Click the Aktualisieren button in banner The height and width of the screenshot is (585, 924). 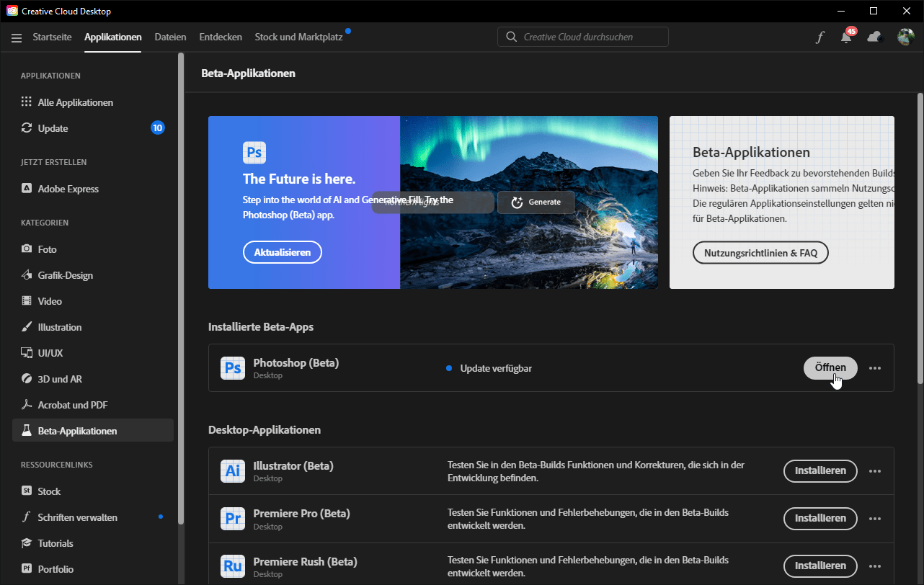click(x=282, y=252)
